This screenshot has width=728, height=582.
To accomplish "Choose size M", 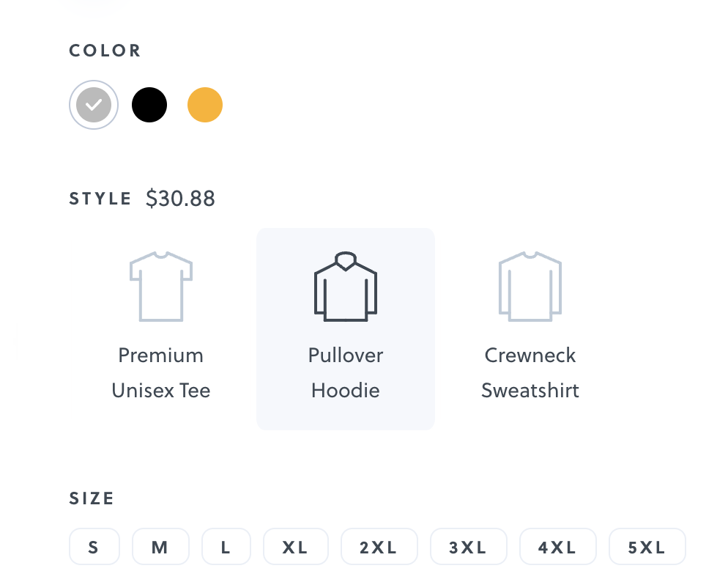I will pos(160,547).
